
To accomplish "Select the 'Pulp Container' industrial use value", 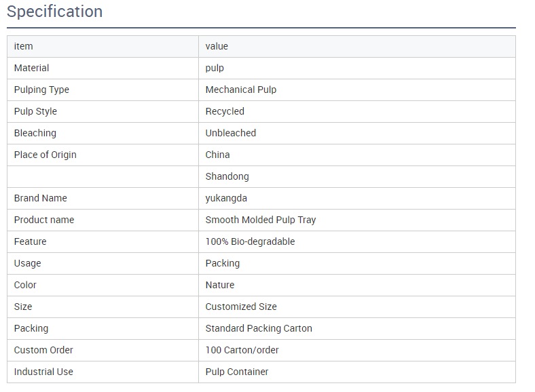I will (x=237, y=372).
